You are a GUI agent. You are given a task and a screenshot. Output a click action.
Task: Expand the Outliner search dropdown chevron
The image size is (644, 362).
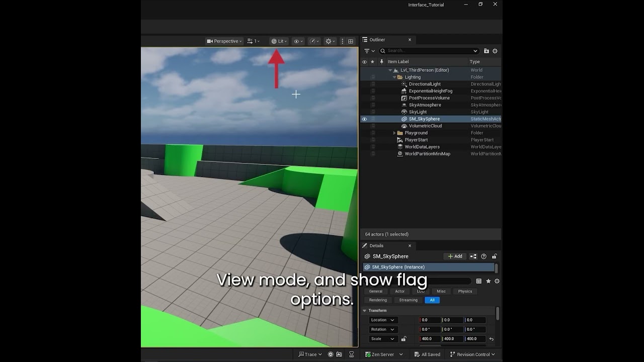(475, 51)
